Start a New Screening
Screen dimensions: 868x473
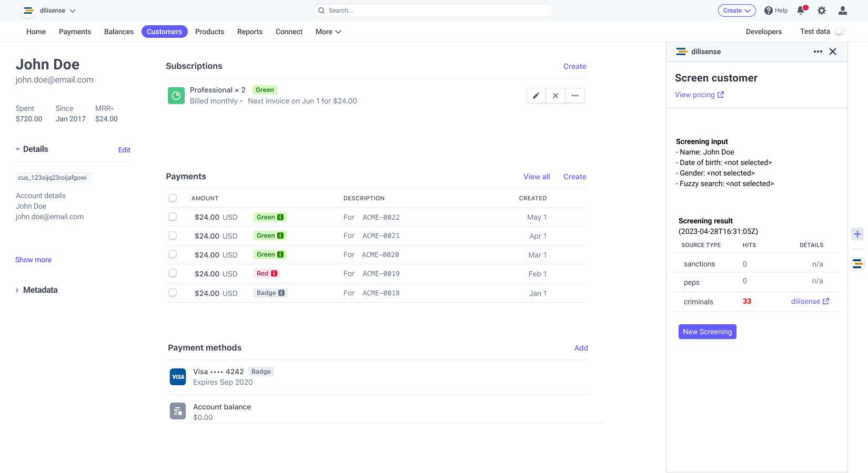click(707, 332)
